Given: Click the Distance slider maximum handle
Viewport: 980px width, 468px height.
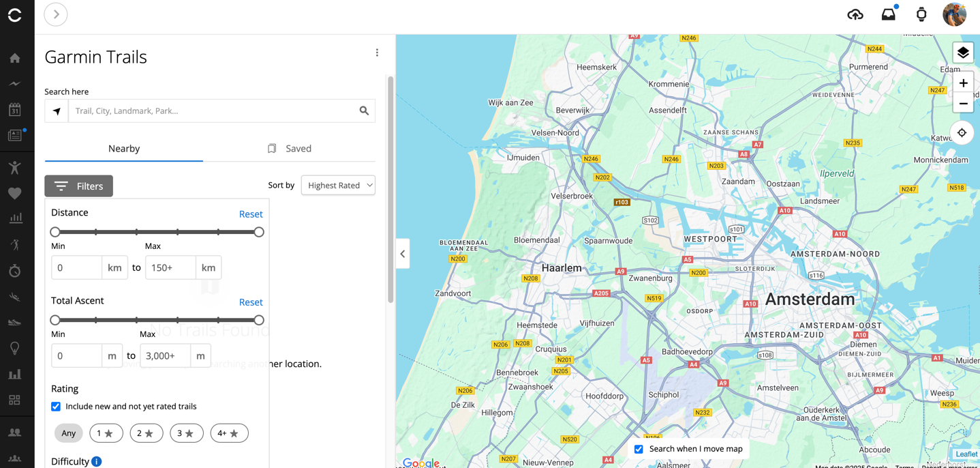Looking at the screenshot, I should click(259, 232).
